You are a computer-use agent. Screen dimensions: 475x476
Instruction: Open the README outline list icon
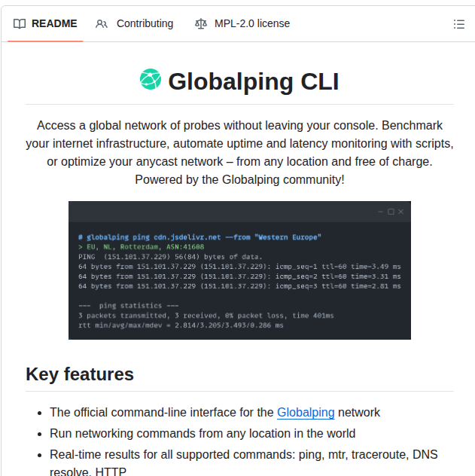tap(459, 24)
